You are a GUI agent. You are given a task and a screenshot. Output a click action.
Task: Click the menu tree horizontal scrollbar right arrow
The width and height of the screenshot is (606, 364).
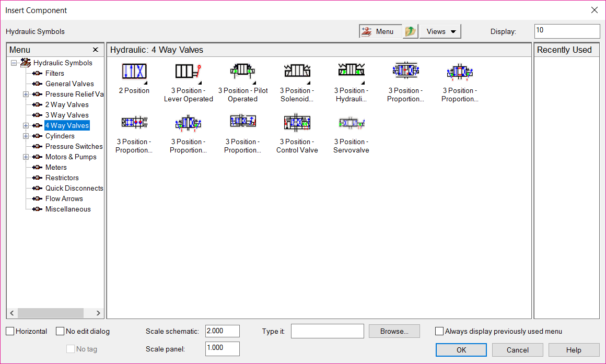point(98,313)
